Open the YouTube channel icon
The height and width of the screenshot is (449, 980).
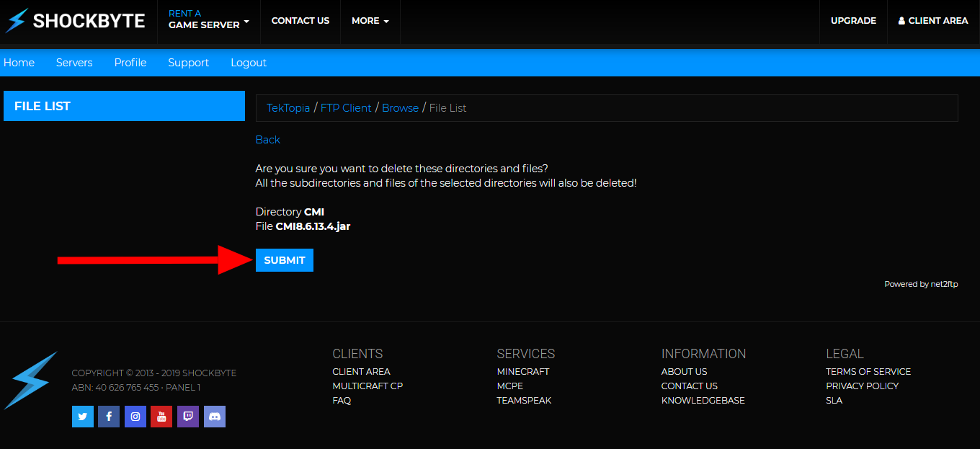coord(161,417)
